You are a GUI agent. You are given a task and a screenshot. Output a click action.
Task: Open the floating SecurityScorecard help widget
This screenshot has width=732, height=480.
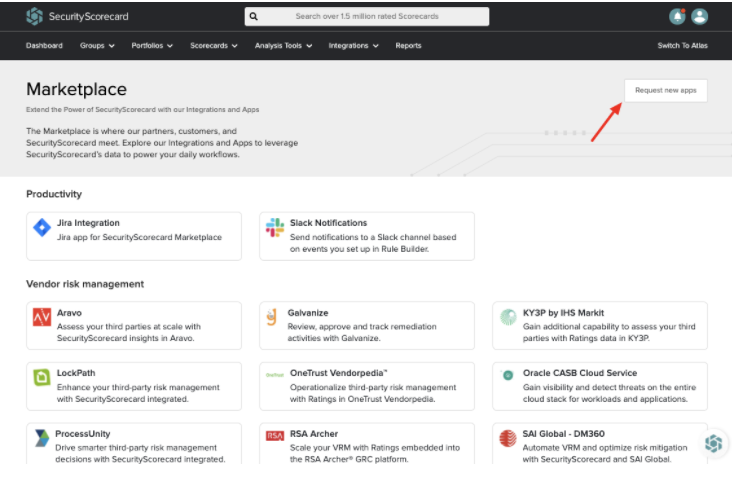coord(713,443)
